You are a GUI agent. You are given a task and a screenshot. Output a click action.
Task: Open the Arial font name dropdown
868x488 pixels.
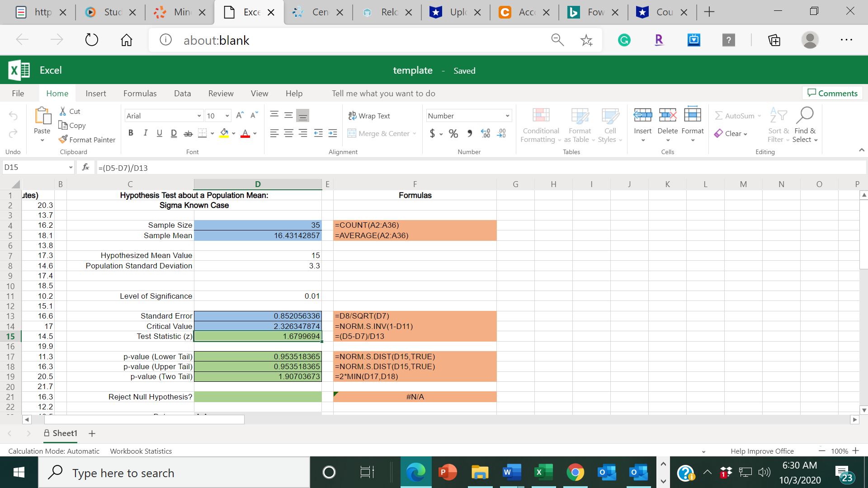pos(199,116)
